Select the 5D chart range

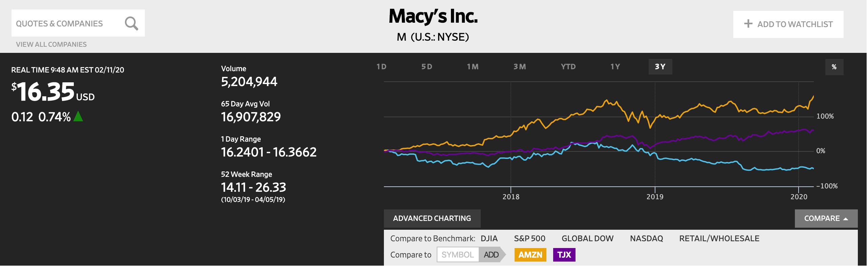point(427,67)
